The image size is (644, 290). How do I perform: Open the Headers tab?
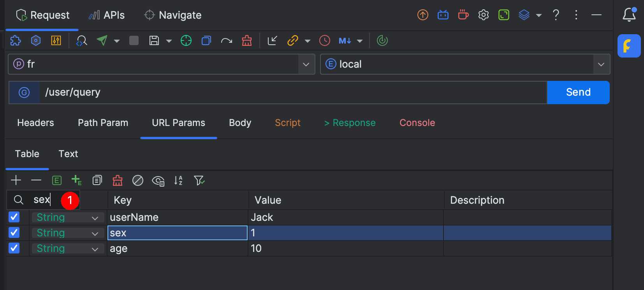coord(35,123)
